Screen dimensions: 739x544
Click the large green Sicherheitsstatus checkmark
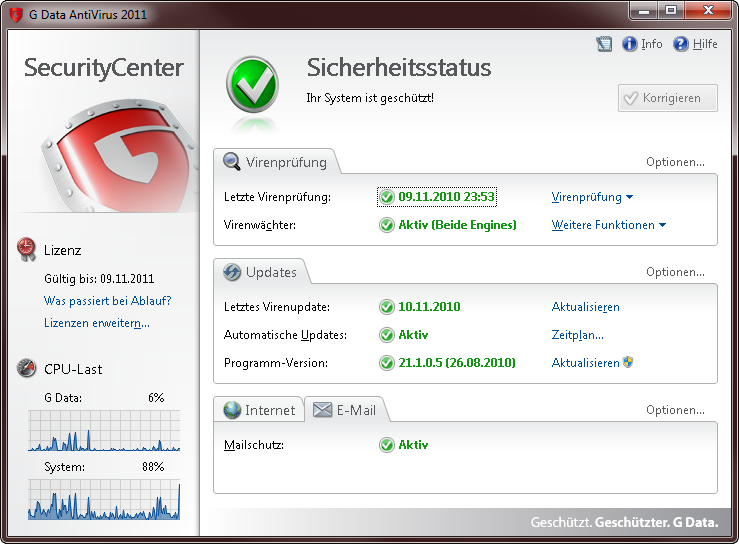253,85
